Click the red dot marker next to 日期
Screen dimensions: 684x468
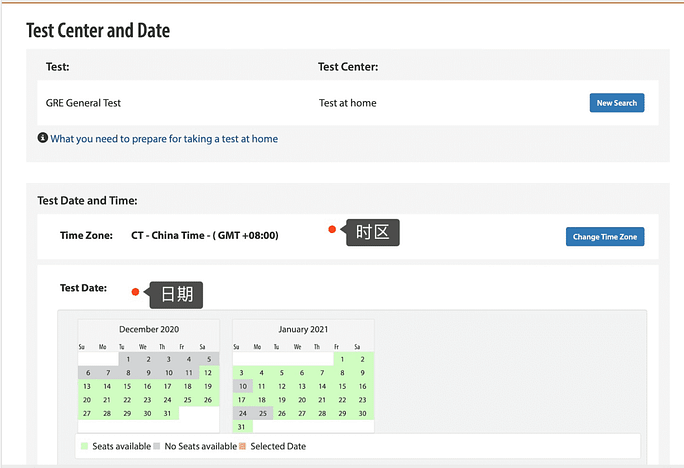[x=135, y=292]
